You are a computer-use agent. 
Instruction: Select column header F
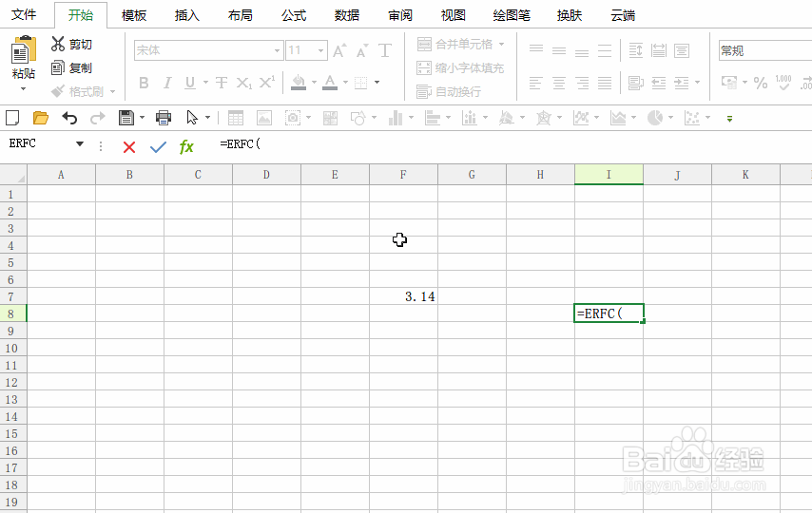point(403,175)
